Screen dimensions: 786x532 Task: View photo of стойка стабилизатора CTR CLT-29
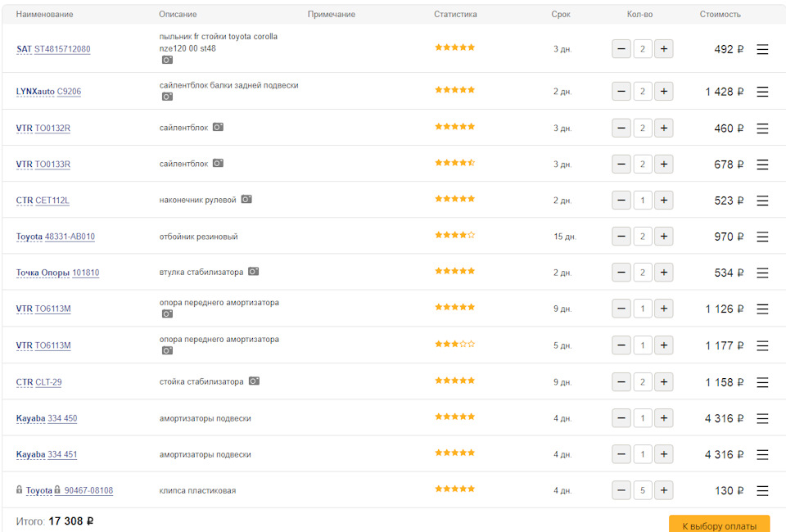tap(254, 381)
